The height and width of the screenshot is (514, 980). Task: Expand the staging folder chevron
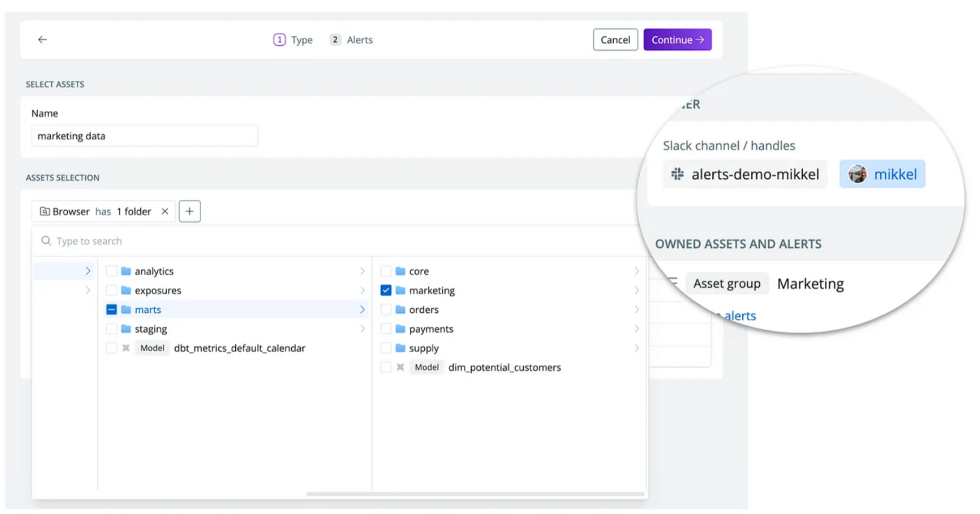[x=362, y=329]
